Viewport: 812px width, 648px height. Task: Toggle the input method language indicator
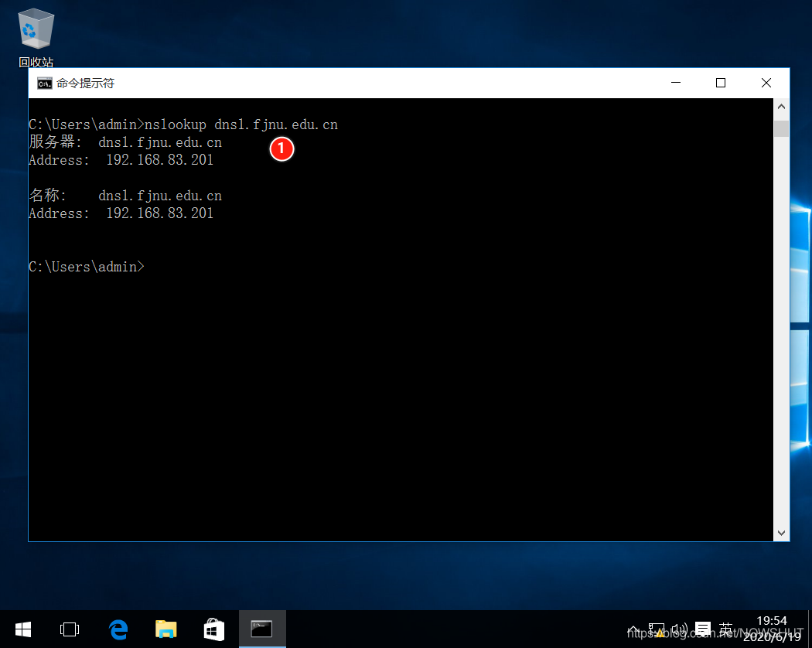tap(725, 629)
